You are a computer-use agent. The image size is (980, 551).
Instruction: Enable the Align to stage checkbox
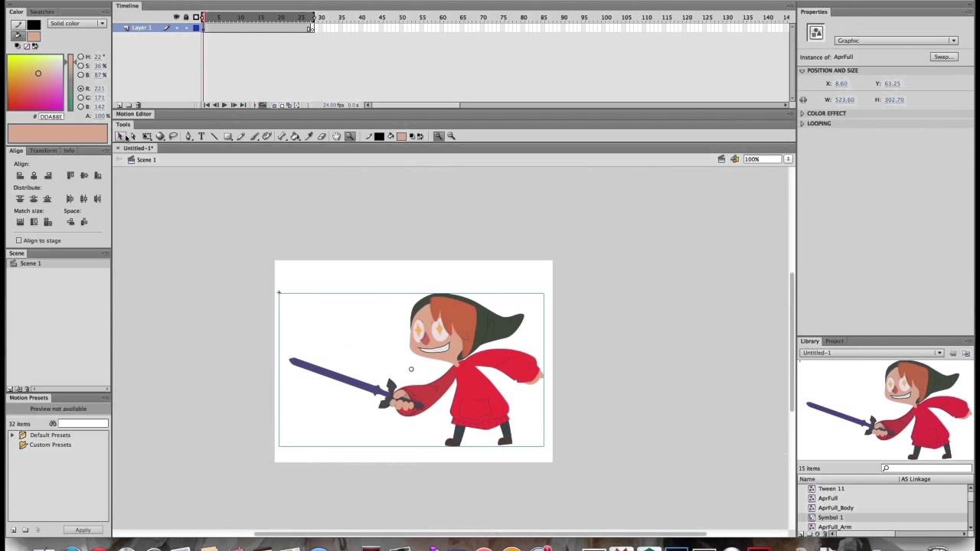point(19,240)
